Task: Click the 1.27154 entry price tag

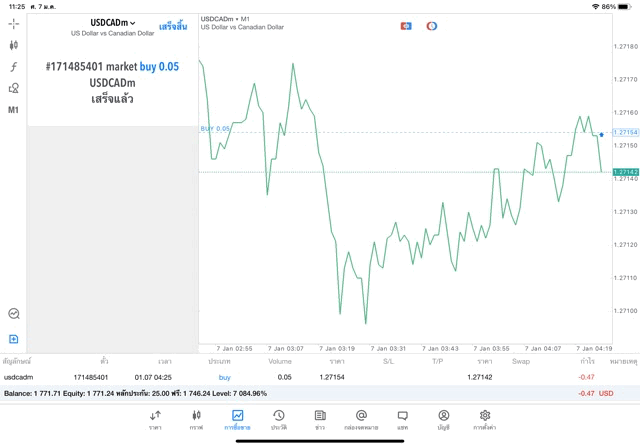Action: point(626,132)
